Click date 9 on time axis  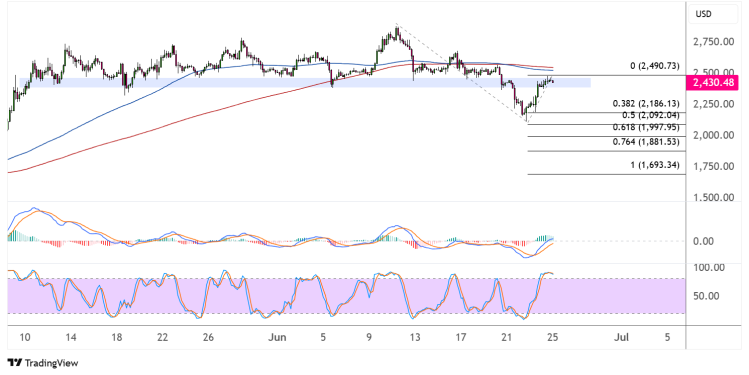369,337
